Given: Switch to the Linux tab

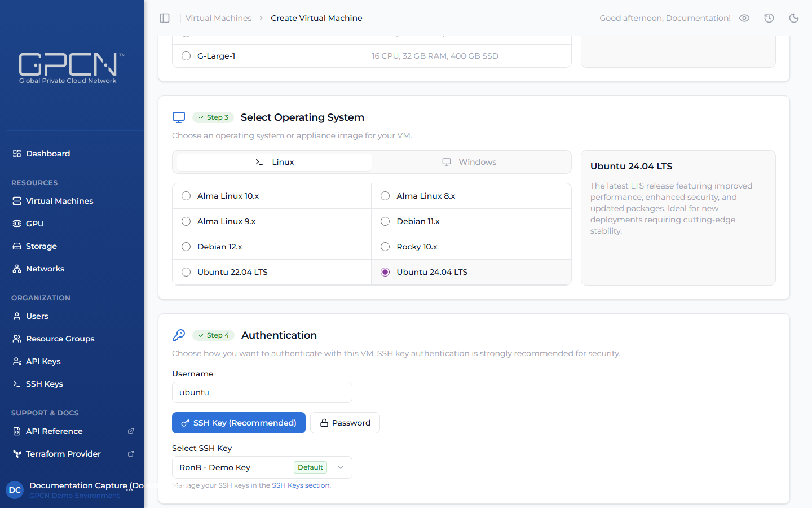Looking at the screenshot, I should point(274,162).
